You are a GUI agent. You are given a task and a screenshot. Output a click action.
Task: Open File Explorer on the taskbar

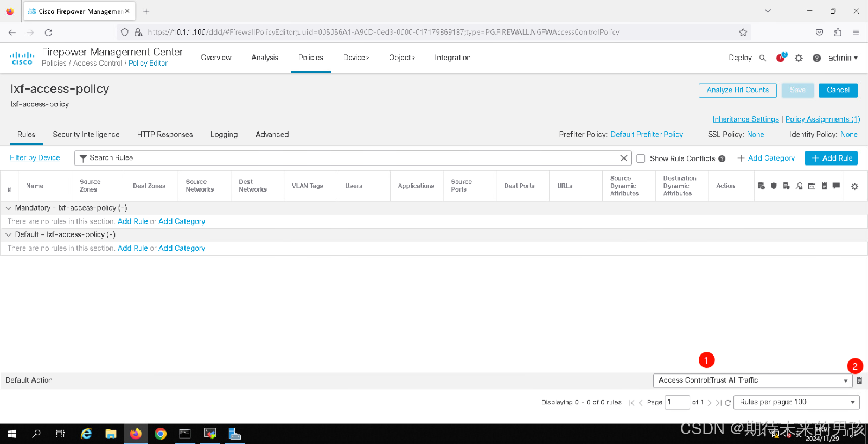tap(111, 434)
